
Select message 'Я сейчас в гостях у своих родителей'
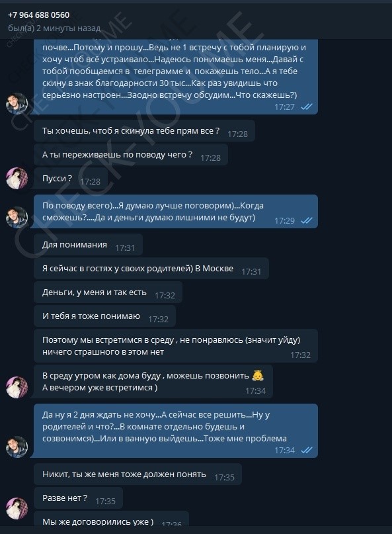click(151, 269)
